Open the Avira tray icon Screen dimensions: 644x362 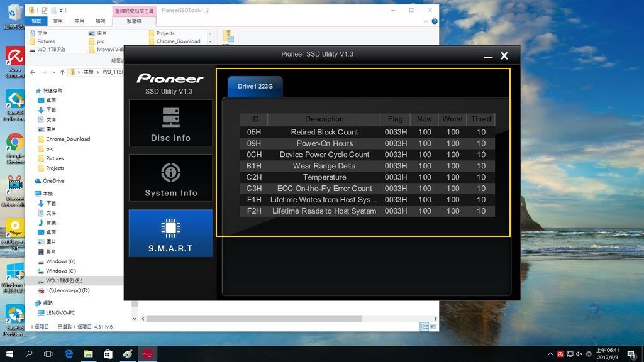coord(560,354)
